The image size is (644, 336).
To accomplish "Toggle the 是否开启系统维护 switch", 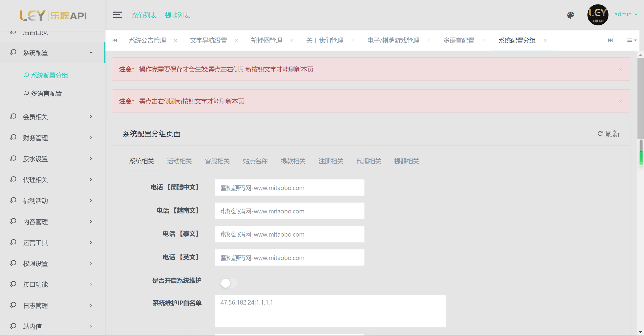I will click(x=229, y=283).
